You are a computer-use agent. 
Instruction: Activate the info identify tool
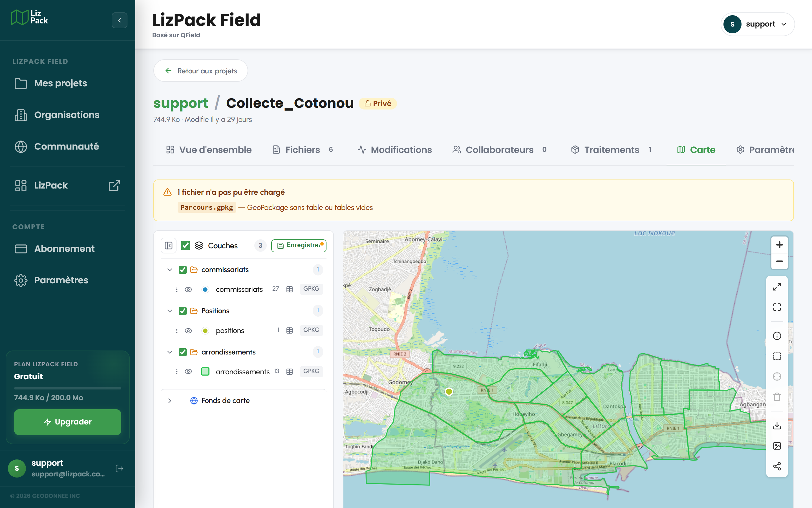click(777, 336)
